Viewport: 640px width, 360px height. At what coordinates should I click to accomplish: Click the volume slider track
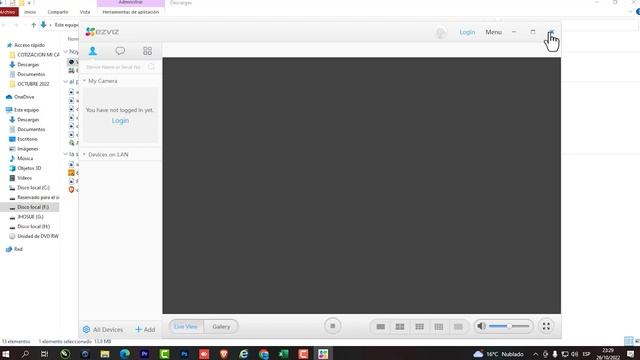click(509, 326)
